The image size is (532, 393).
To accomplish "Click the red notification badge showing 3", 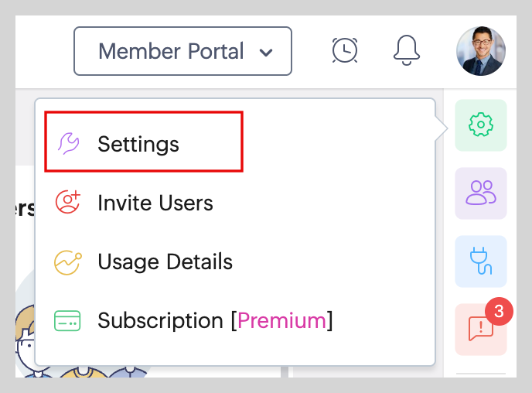I will click(x=499, y=311).
